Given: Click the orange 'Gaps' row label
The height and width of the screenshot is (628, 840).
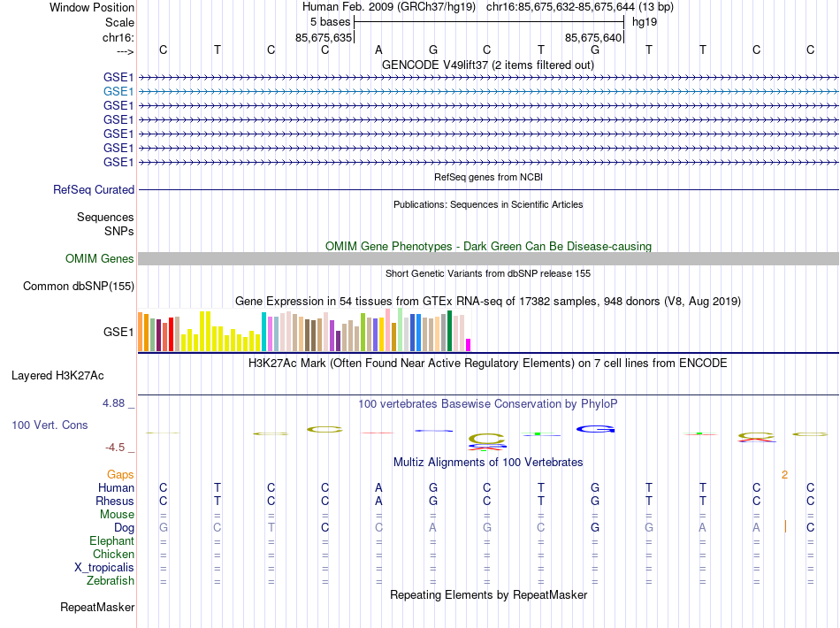Looking at the screenshot, I should pos(120,474).
